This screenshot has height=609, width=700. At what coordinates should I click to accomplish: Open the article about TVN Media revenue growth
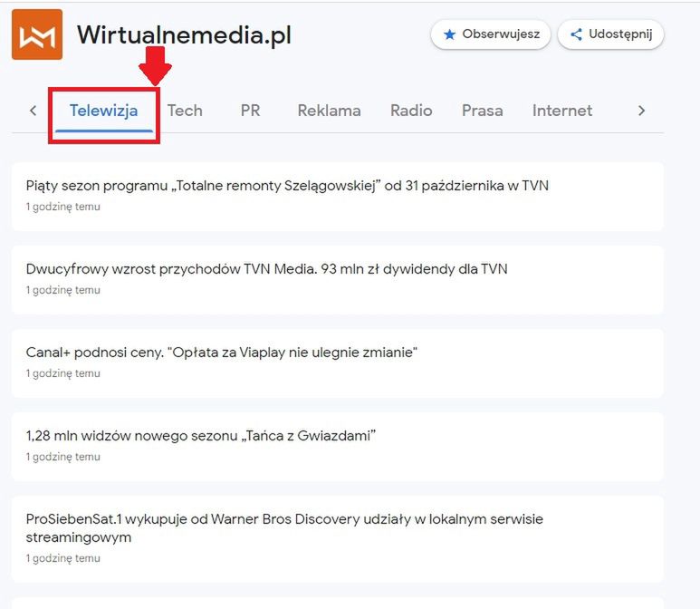pos(338,280)
